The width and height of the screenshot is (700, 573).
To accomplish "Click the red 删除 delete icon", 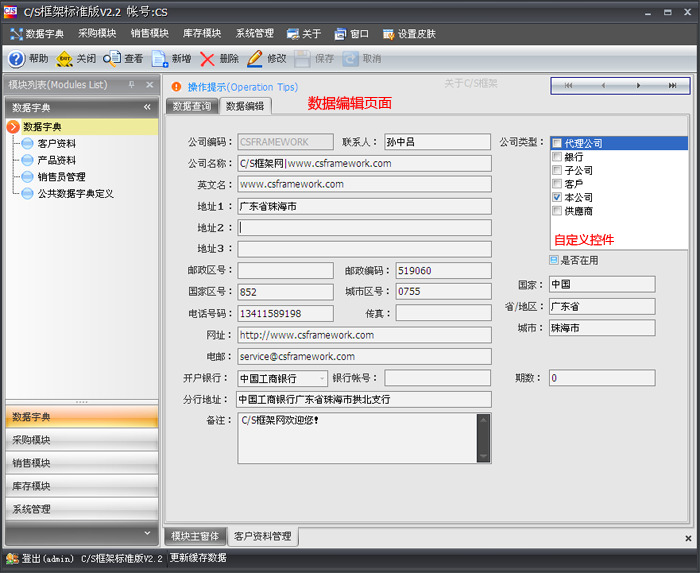I will click(207, 59).
